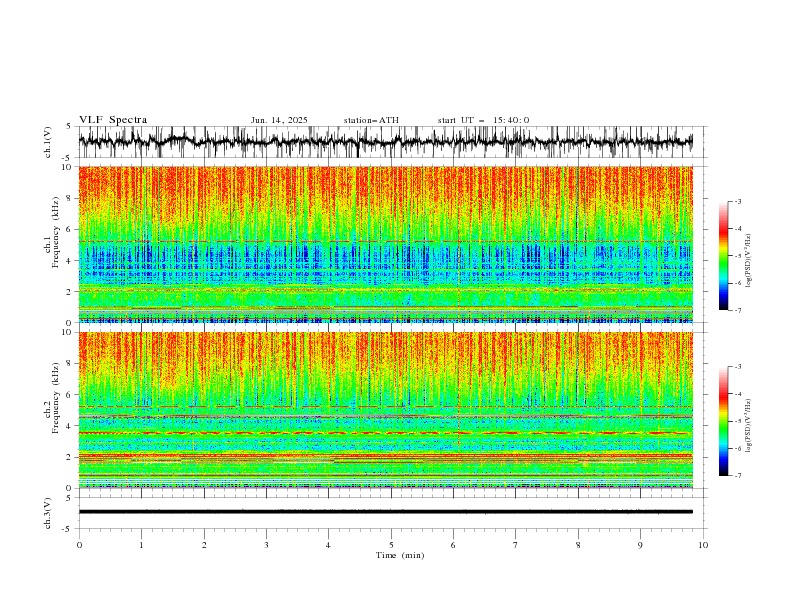
Task: Click the ch.1 spectrogram panel
Action: tap(386, 244)
